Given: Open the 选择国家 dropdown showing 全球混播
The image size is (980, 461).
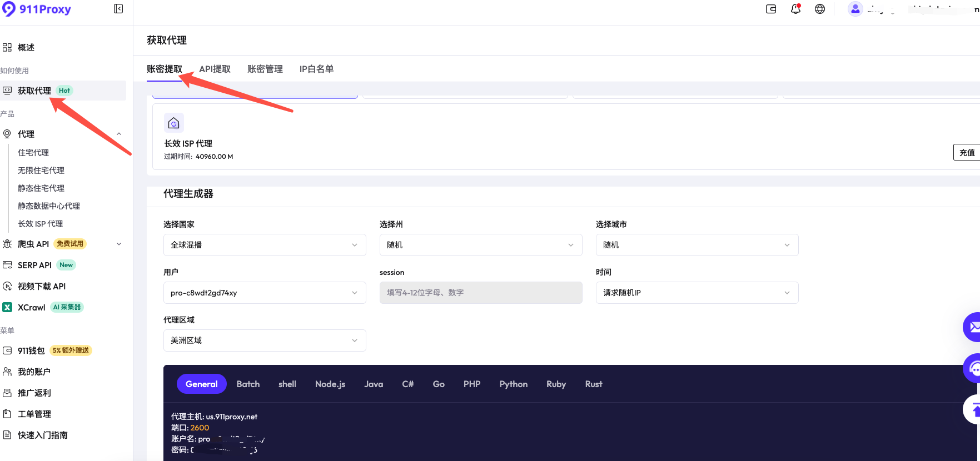Looking at the screenshot, I should (265, 245).
